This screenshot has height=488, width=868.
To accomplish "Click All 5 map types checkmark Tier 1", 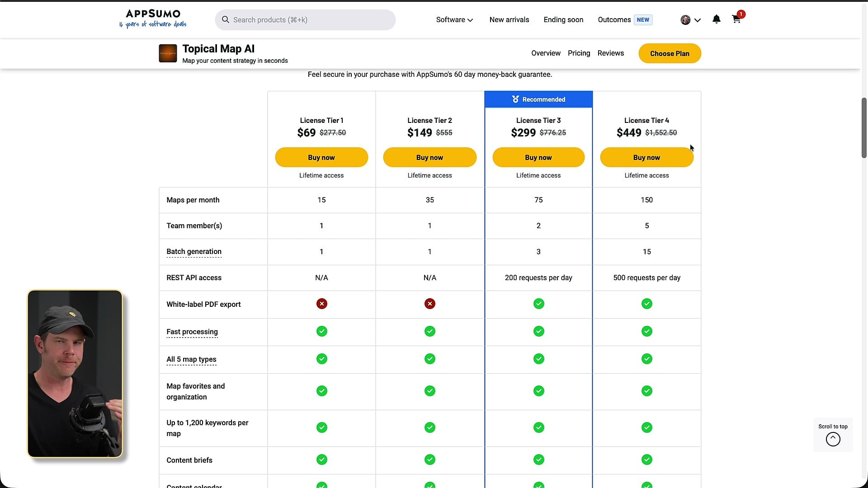I will (x=321, y=359).
